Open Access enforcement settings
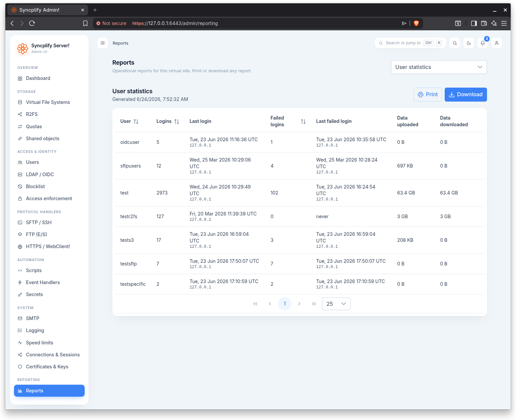This screenshot has width=516, height=420. point(49,199)
